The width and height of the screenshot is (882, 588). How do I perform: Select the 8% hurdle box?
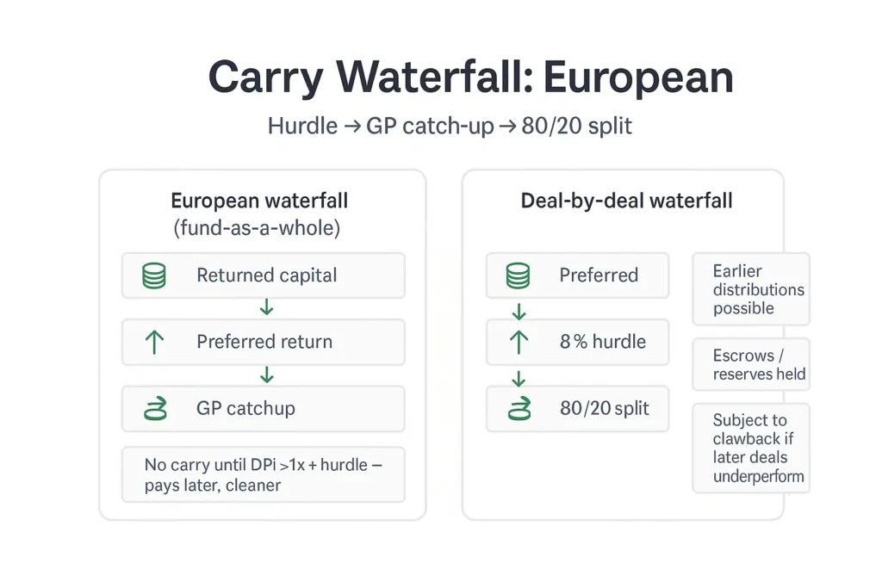coord(578,342)
